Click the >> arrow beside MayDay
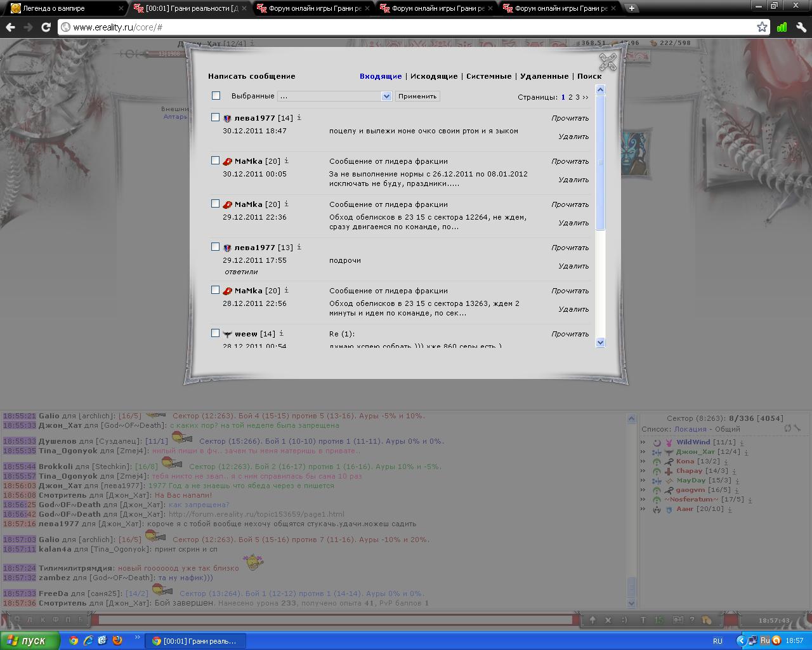 [x=643, y=481]
